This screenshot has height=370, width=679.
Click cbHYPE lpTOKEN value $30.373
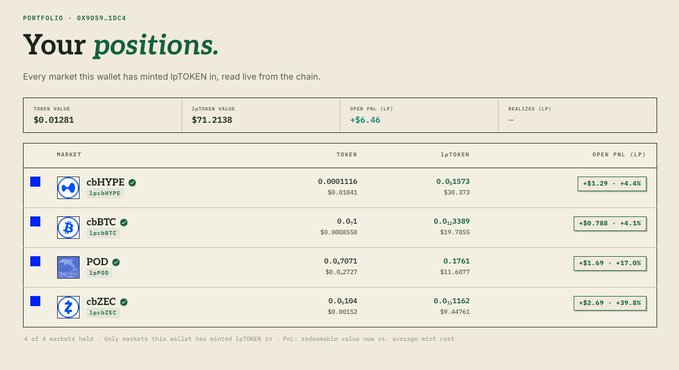tap(456, 192)
